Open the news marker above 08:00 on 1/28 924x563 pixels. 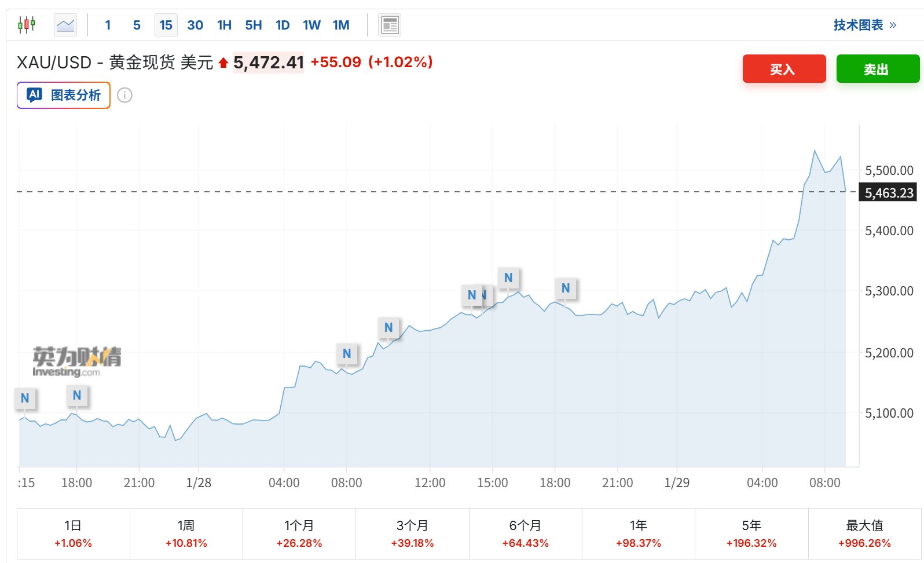coord(347,353)
